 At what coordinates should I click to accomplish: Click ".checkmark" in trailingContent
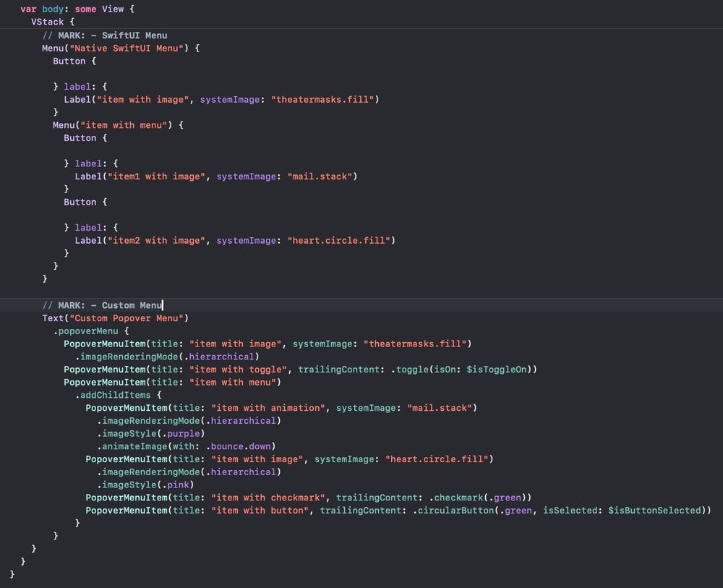pos(455,498)
